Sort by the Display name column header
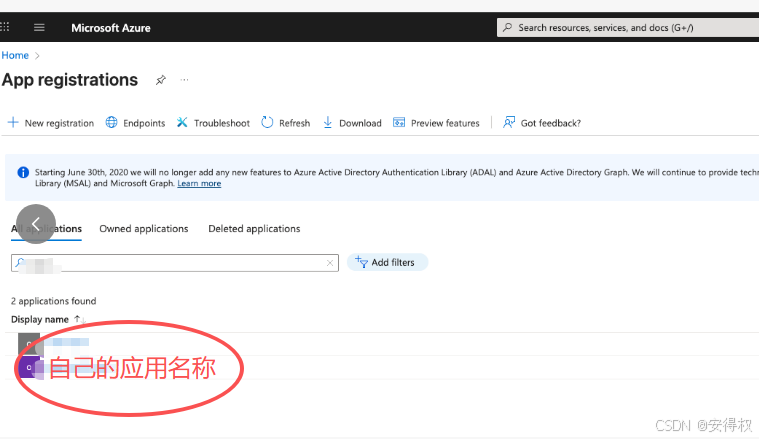The image size is (759, 439). coord(40,319)
